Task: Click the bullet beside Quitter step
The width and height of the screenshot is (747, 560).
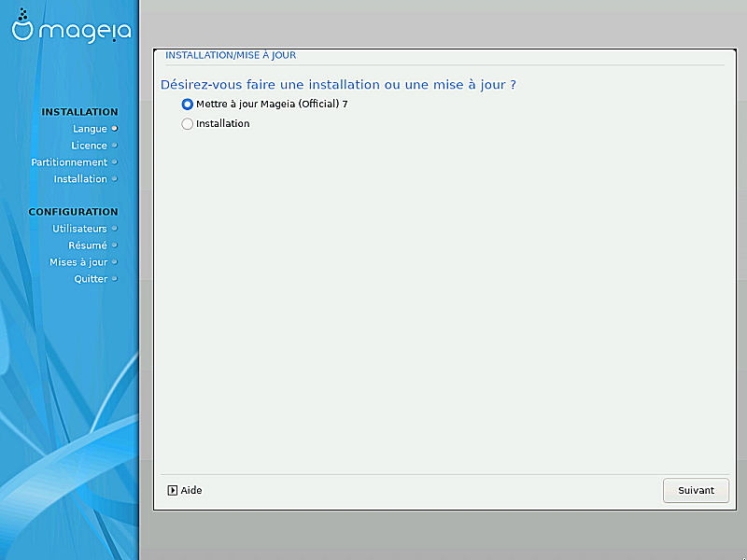Action: click(x=114, y=278)
